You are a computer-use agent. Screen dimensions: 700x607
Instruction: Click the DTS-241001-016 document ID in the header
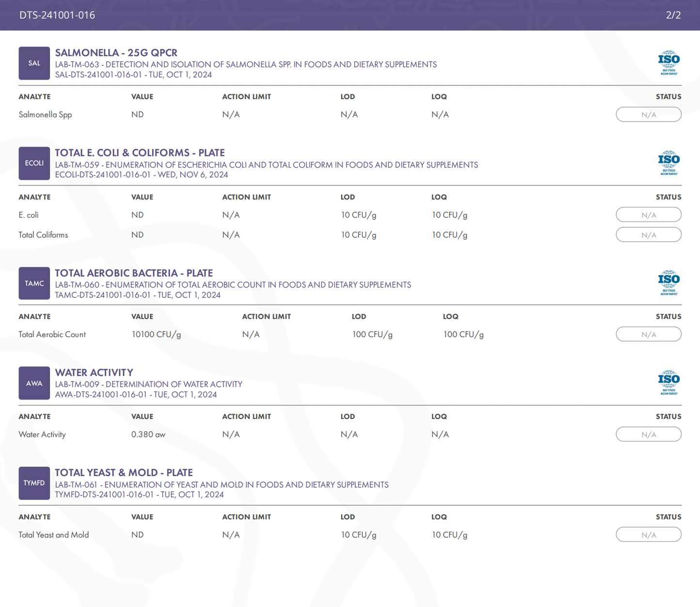57,15
